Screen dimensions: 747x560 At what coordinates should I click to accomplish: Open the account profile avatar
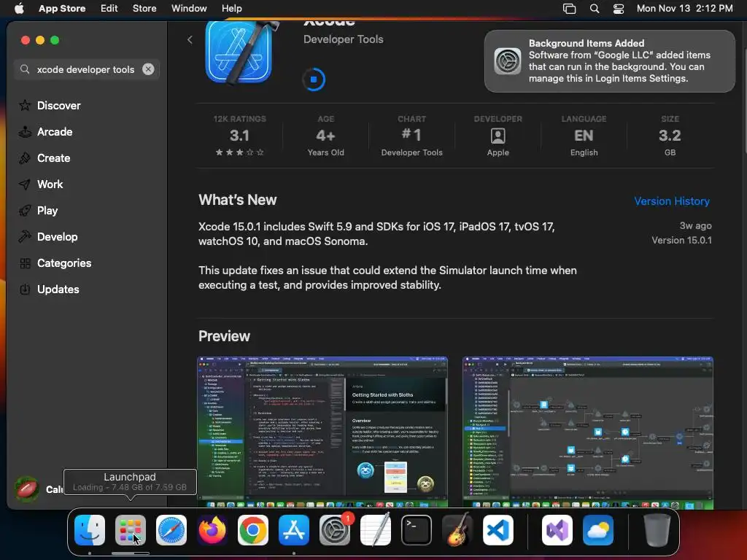[27, 489]
